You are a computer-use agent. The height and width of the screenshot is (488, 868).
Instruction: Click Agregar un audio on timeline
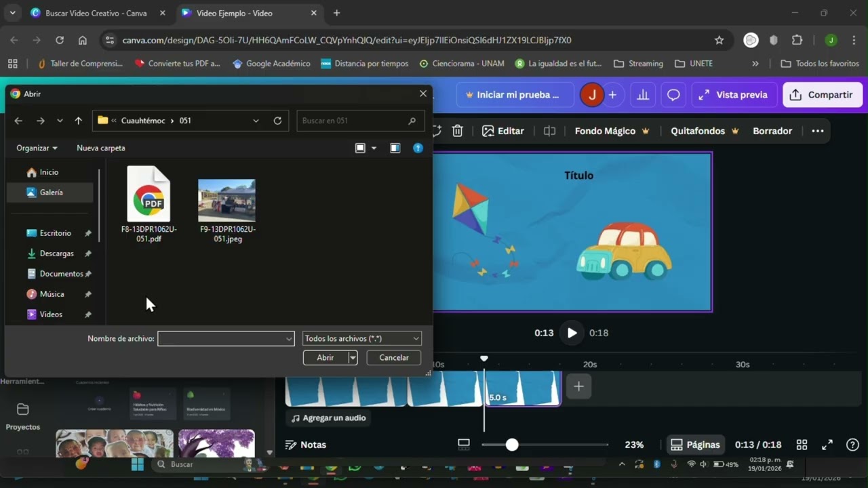click(328, 418)
